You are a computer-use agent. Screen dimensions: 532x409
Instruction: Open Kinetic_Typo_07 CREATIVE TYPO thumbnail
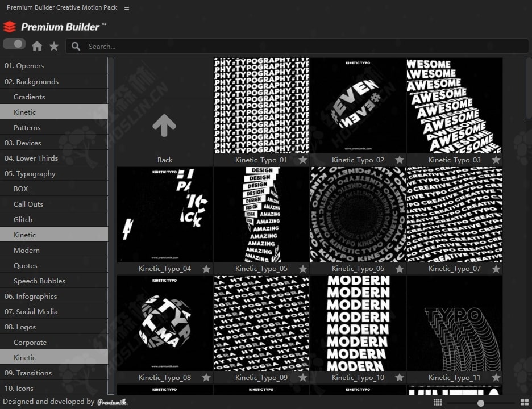coord(455,215)
